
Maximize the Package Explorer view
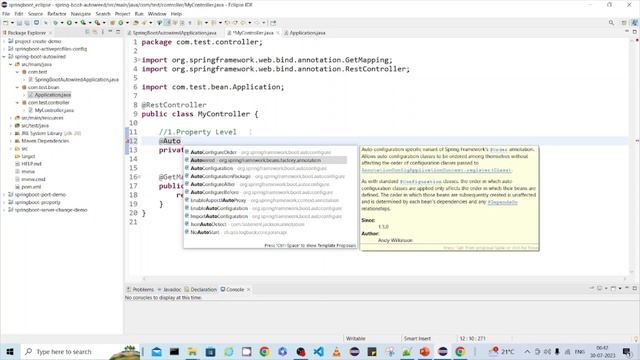pos(118,32)
